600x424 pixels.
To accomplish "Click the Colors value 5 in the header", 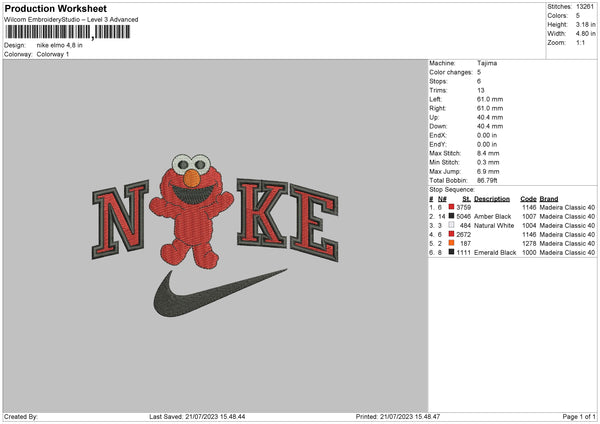I will click(578, 16).
